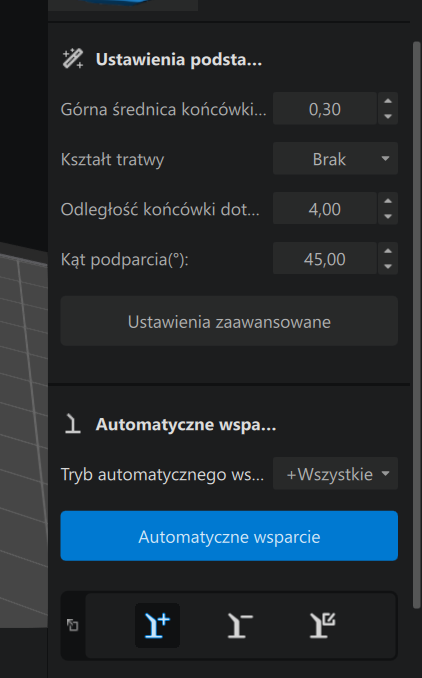Viewport: 422px width, 678px height.
Task: Increase Górna średnica końcówki value
Action: tap(388, 101)
